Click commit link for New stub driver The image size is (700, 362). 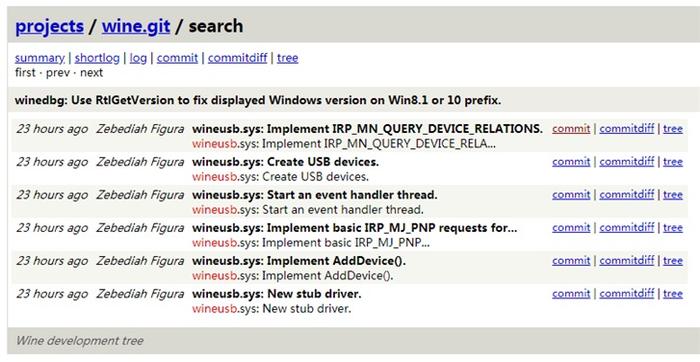click(571, 294)
